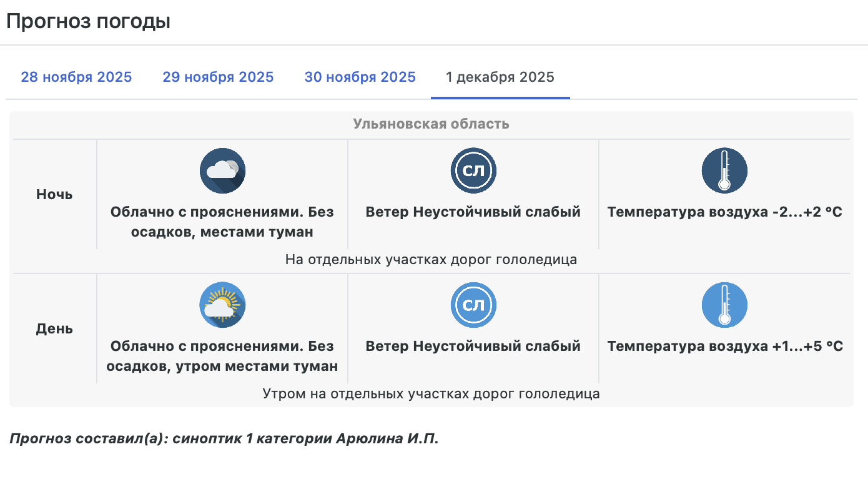Click the daytime temperature text +1...+5 °C
Viewport: 868px width, 492px height.
[x=725, y=347]
